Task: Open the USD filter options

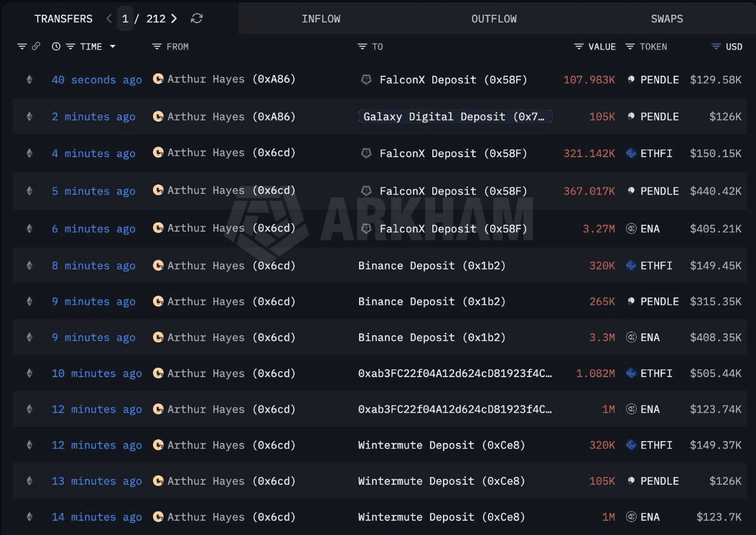Action: tap(716, 46)
